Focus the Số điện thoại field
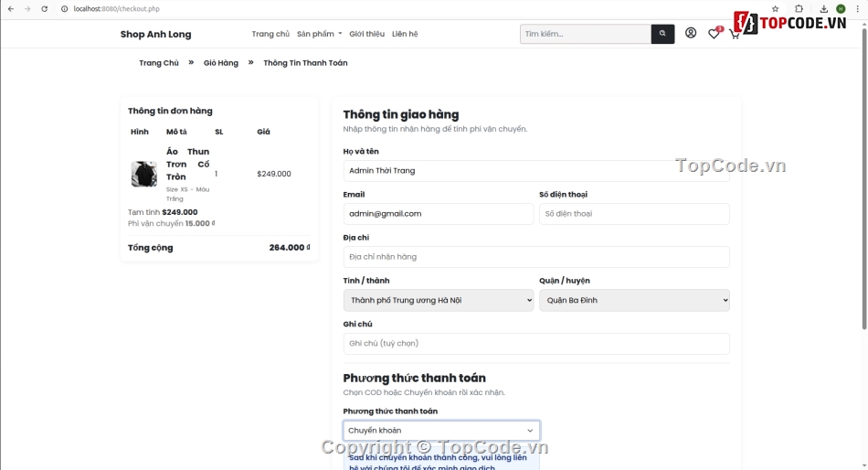868x470 pixels. tap(634, 214)
